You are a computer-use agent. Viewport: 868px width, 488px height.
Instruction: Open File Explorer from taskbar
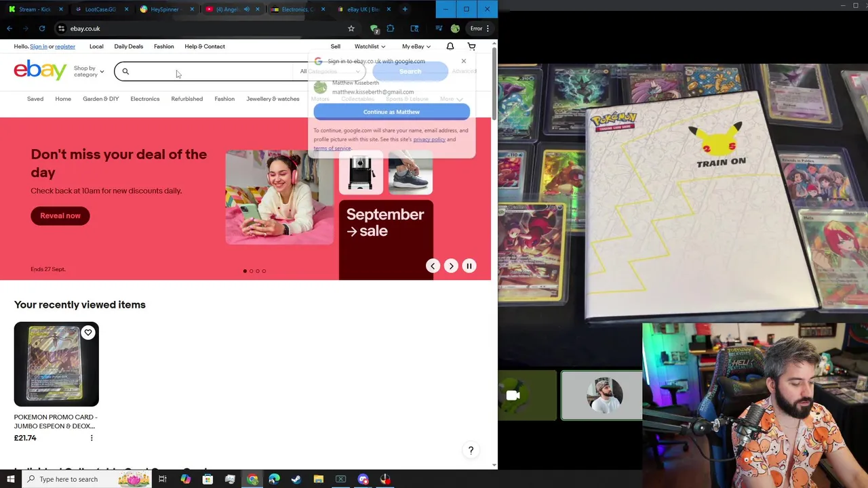[x=319, y=479]
